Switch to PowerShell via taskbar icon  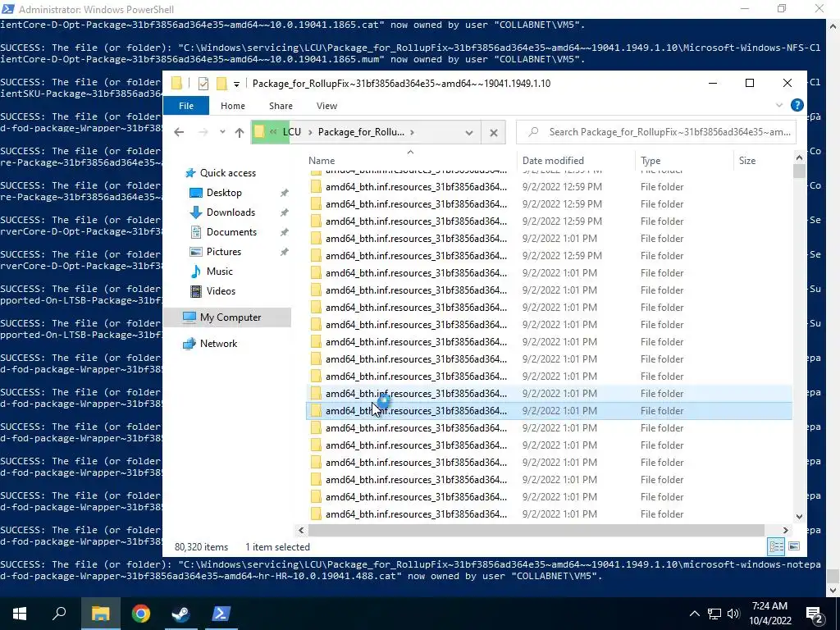221,614
